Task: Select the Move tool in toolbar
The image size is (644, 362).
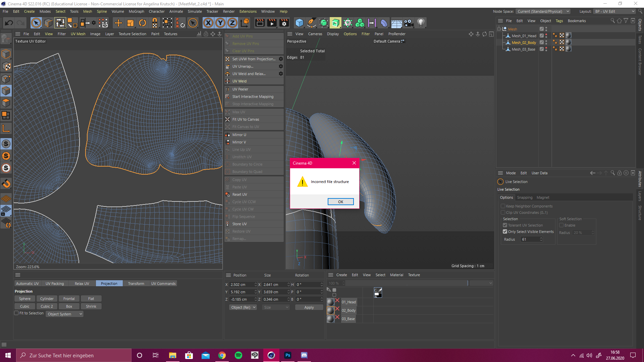Action: pos(118,23)
